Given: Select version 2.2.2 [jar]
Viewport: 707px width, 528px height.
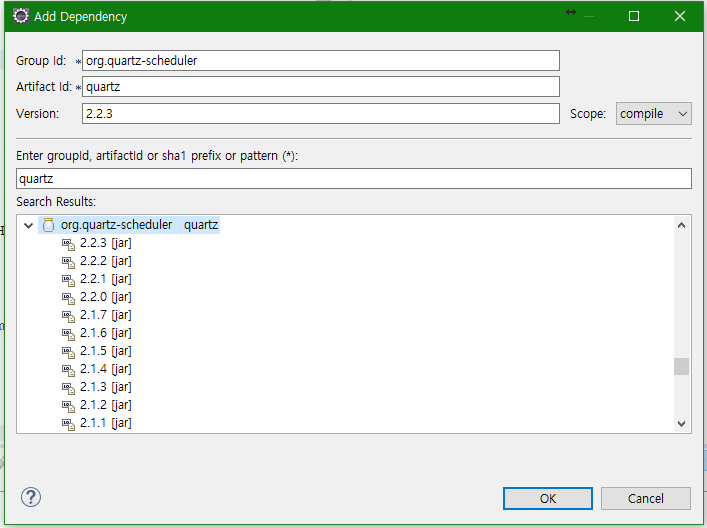Looking at the screenshot, I should tap(106, 261).
